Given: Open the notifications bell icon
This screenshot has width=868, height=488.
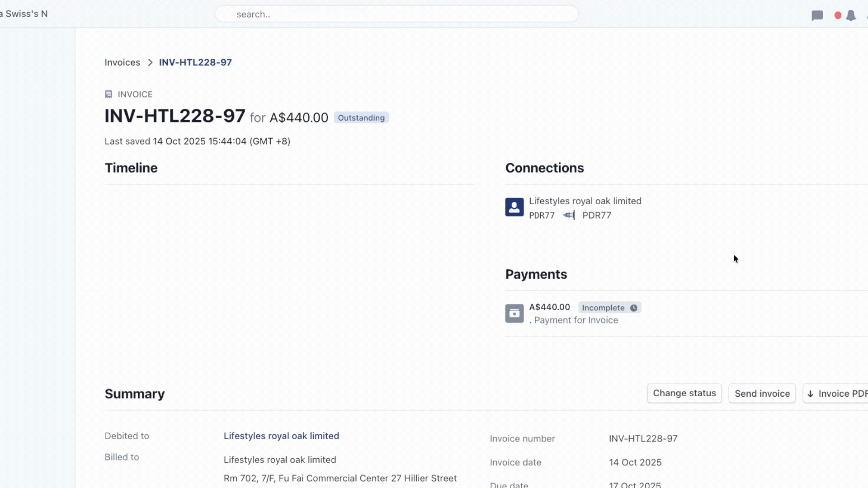Looking at the screenshot, I should point(851,16).
